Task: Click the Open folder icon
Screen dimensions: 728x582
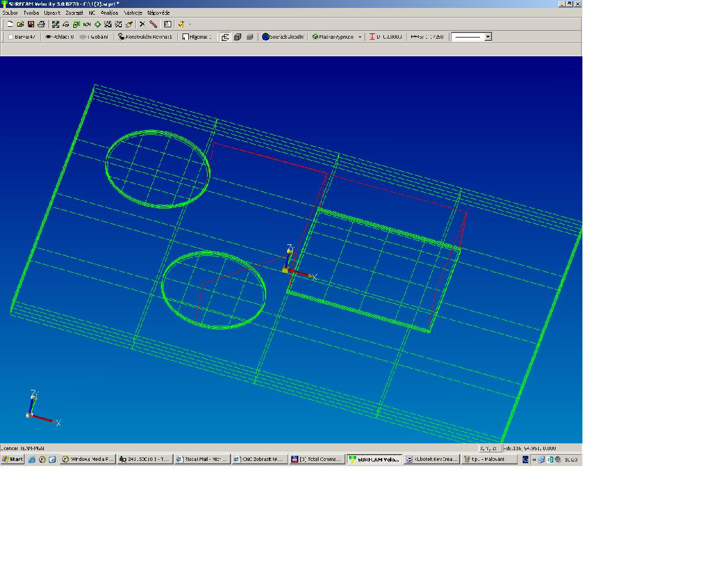Action: (x=20, y=24)
